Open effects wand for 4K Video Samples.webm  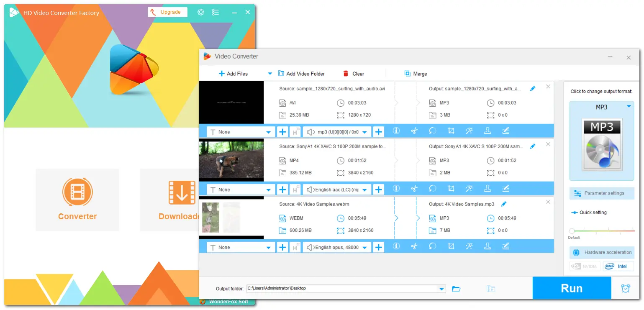coord(469,247)
